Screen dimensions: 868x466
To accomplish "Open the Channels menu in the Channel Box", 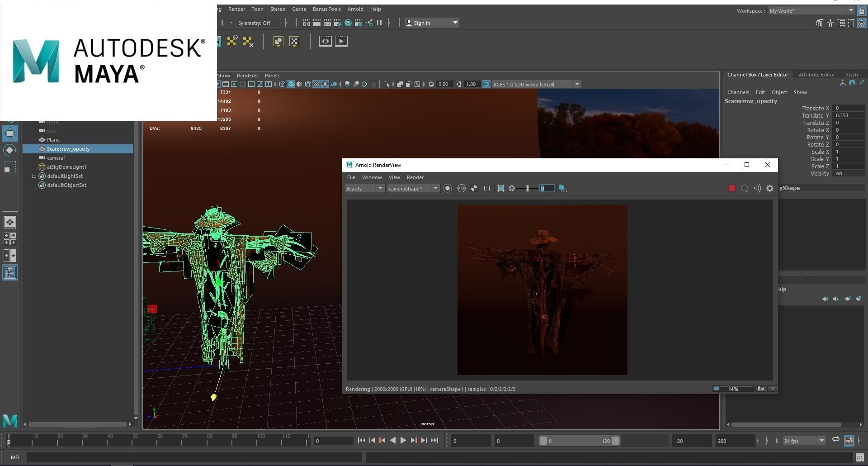I will coord(738,92).
